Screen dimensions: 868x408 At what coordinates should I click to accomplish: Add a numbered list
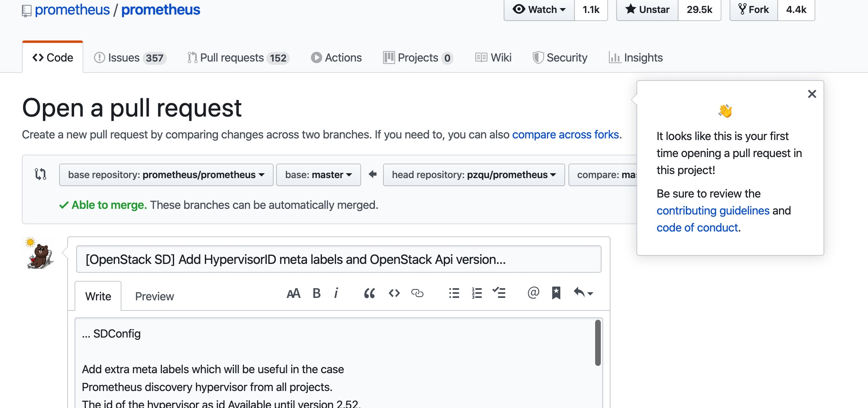click(477, 293)
